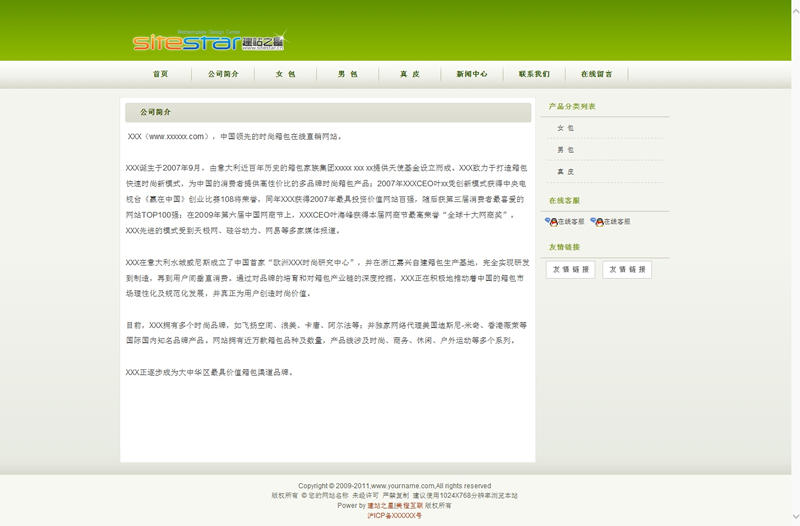800x526 pixels.
Task: Select 女包 in the product category sidebar
Action: click(566, 128)
